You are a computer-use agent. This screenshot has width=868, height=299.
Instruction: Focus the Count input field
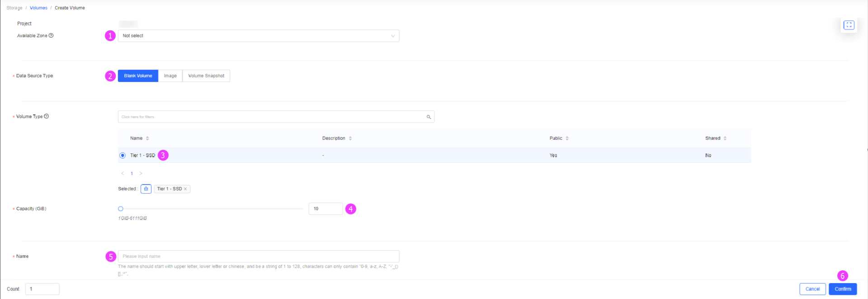(42, 289)
